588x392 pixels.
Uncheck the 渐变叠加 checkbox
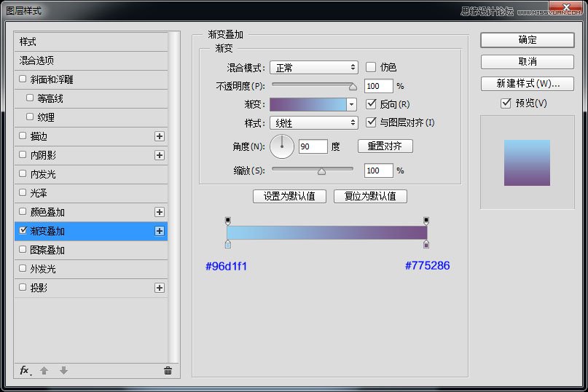tap(23, 230)
